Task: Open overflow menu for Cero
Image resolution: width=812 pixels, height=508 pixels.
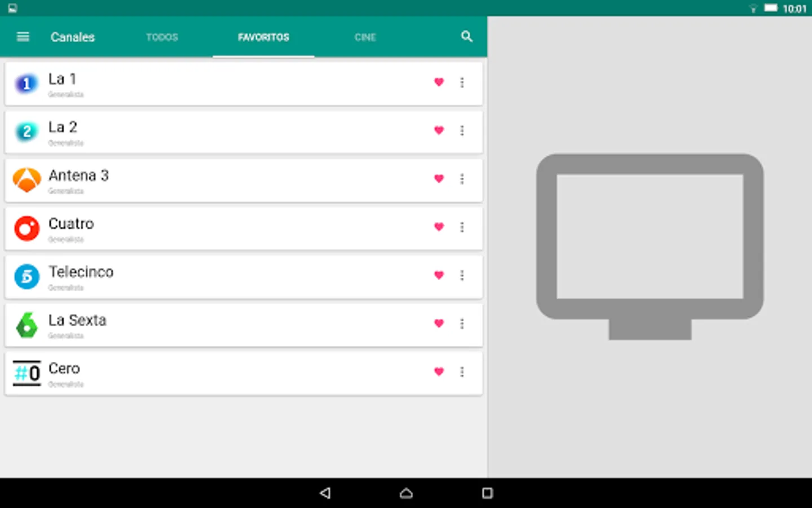Action: (462, 372)
